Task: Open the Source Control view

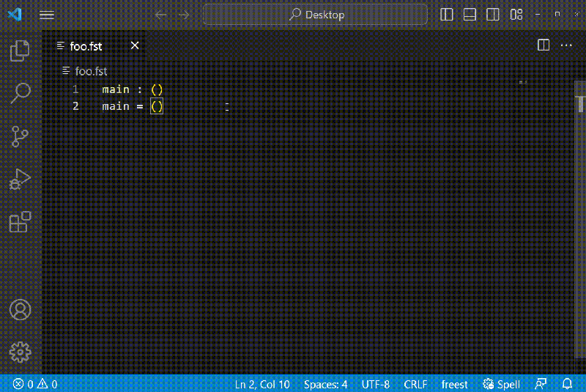Action: coord(20,136)
